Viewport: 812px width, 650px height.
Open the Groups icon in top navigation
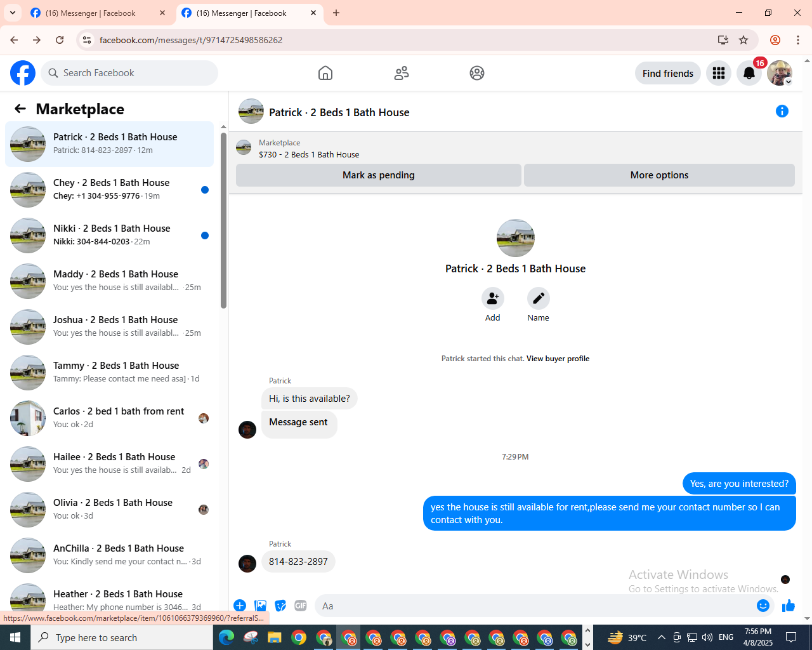[477, 73]
